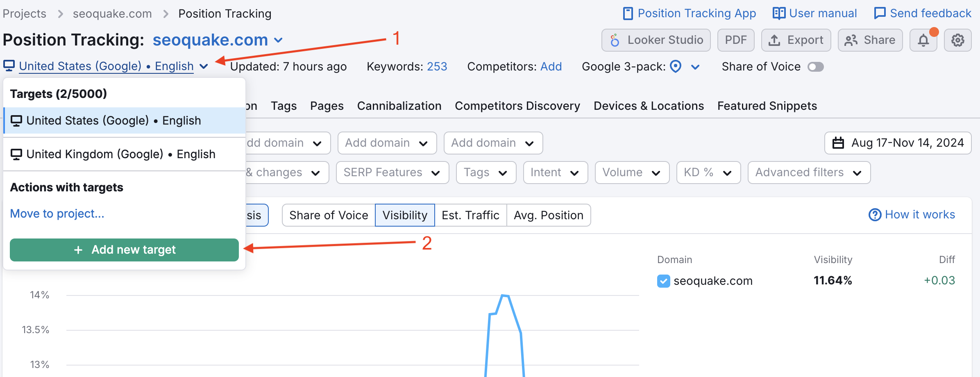Click the Send feedback link

(923, 14)
